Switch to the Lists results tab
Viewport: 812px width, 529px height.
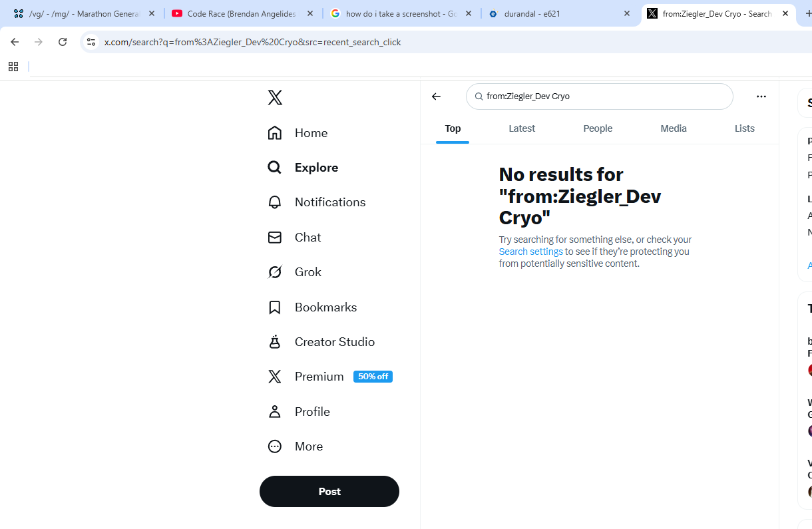pos(745,128)
